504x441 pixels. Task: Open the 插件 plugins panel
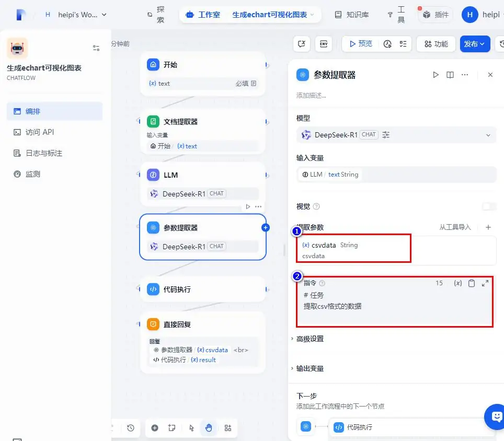pyautogui.click(x=434, y=15)
